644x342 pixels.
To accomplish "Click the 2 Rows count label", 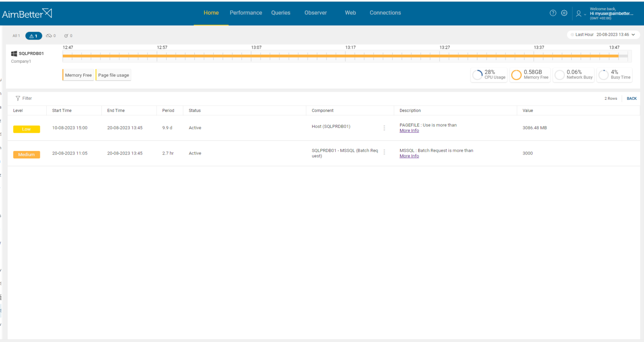I will 611,99.
